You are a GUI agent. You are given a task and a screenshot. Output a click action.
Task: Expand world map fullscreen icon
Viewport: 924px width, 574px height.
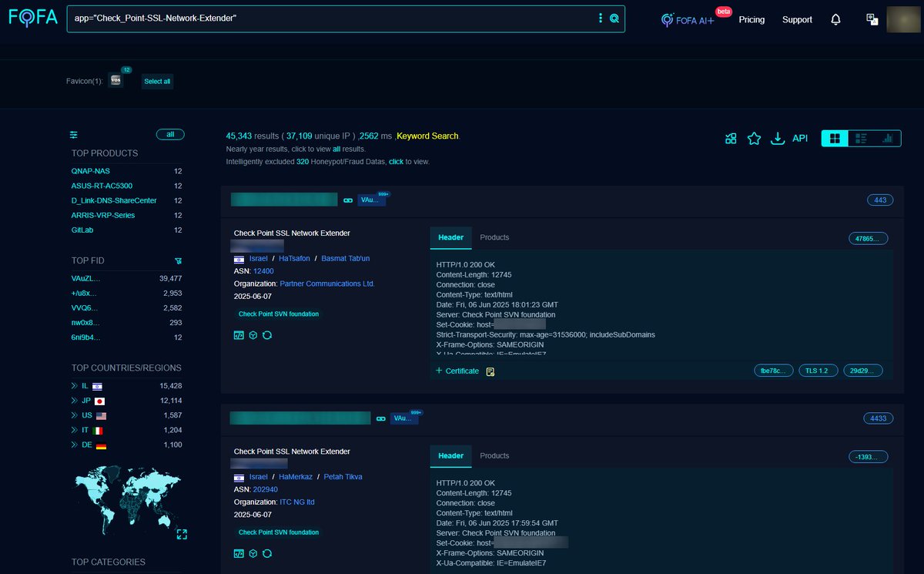click(x=182, y=534)
